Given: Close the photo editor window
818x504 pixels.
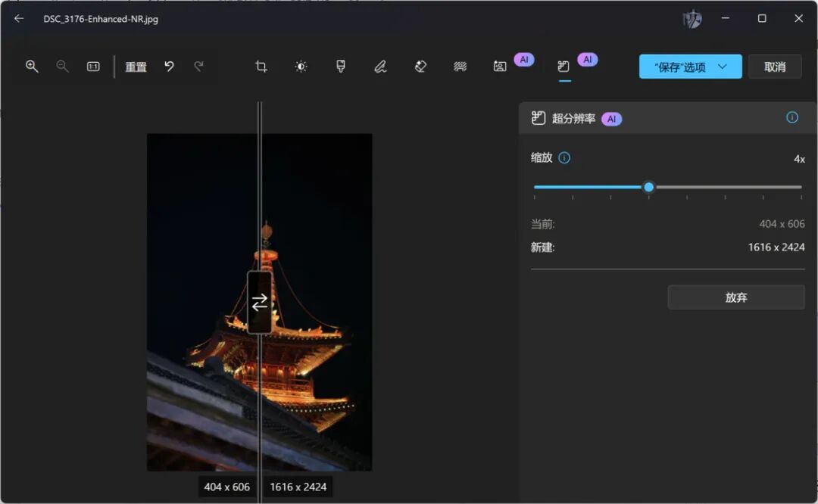Looking at the screenshot, I should pos(799,18).
